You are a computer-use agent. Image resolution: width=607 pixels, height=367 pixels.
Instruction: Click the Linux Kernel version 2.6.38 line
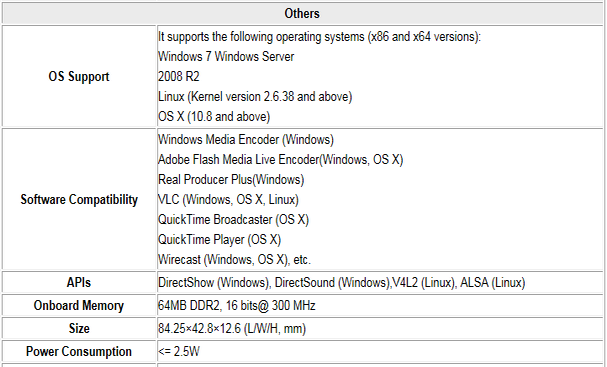point(255,96)
